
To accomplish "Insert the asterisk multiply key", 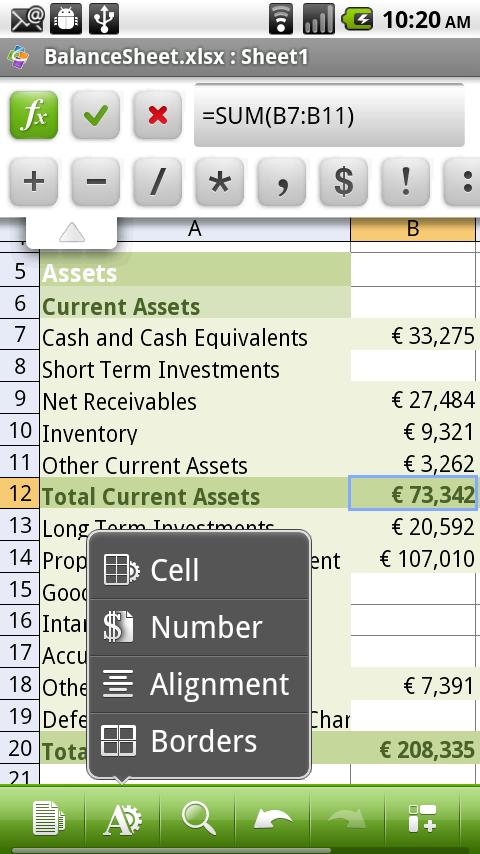I will point(220,181).
